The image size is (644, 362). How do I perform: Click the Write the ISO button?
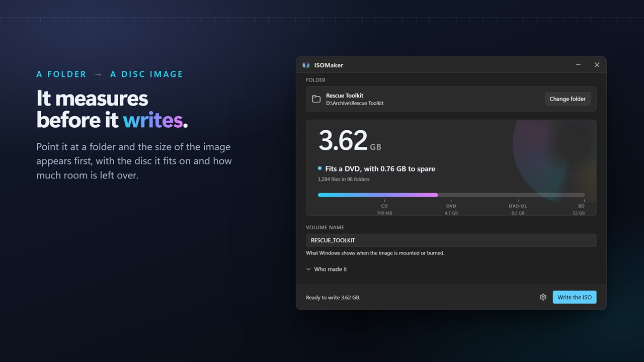point(575,297)
